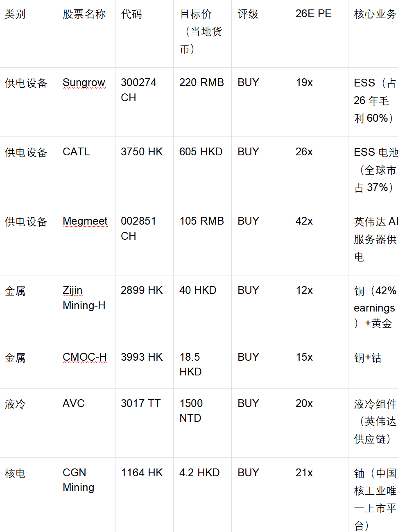The height and width of the screenshot is (532, 398).
Task: Select the 股票名称 column header
Action: 84,14
